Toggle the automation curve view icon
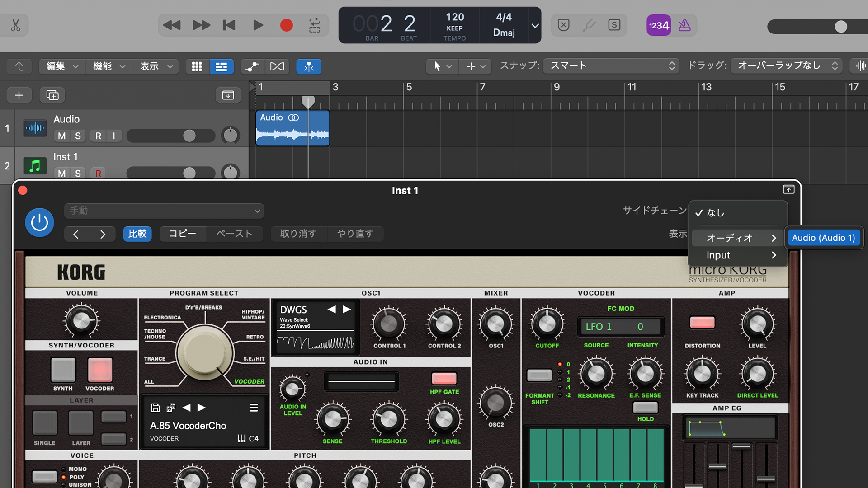This screenshot has height=488, width=868. (252, 67)
